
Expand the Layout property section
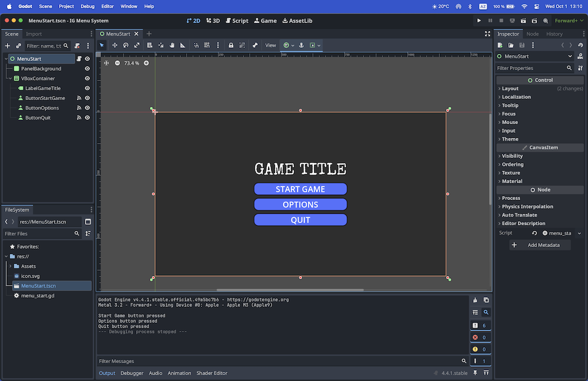coord(510,88)
